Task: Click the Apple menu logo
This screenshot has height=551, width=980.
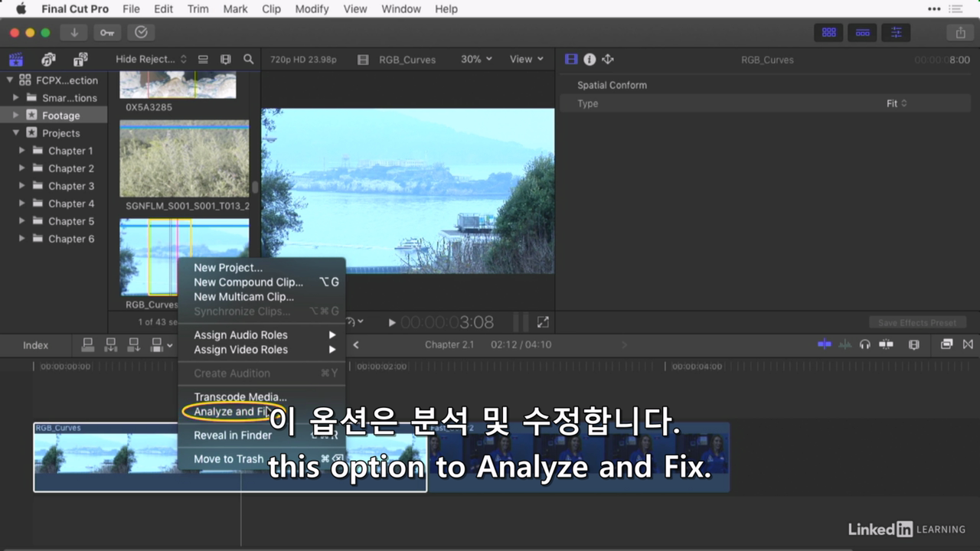Action: (x=21, y=9)
